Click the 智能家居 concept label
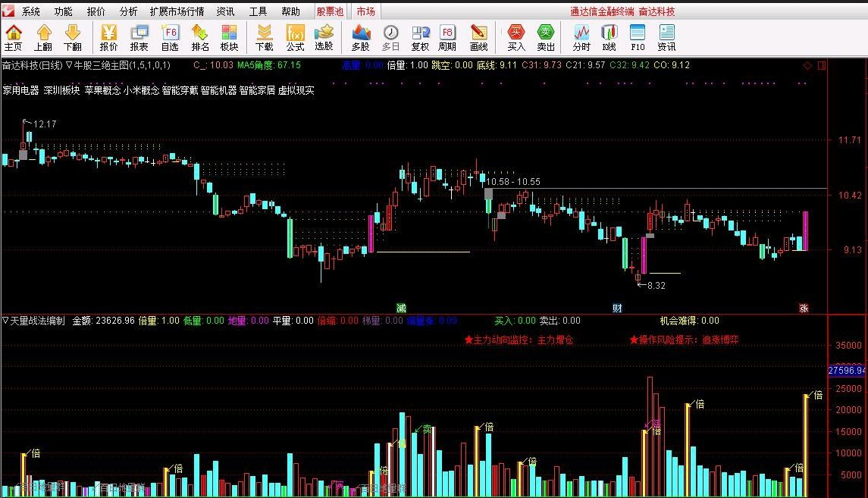 tap(258, 90)
